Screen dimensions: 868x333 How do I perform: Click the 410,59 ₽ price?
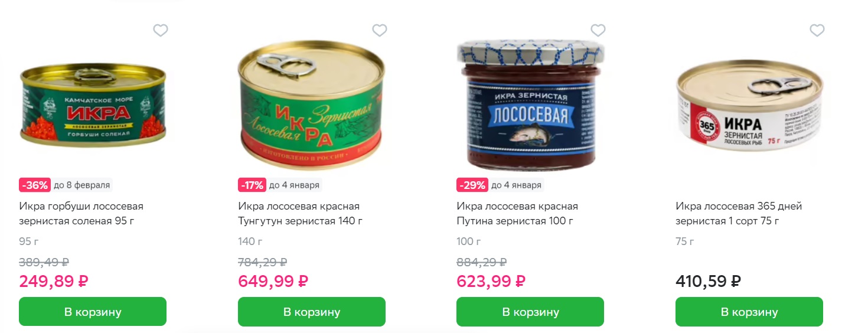click(x=708, y=281)
